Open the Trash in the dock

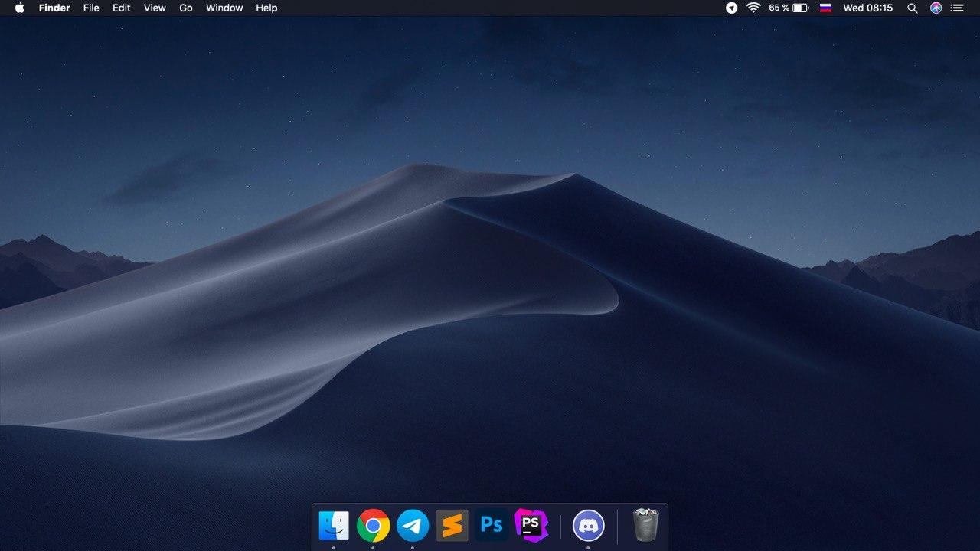(645, 525)
